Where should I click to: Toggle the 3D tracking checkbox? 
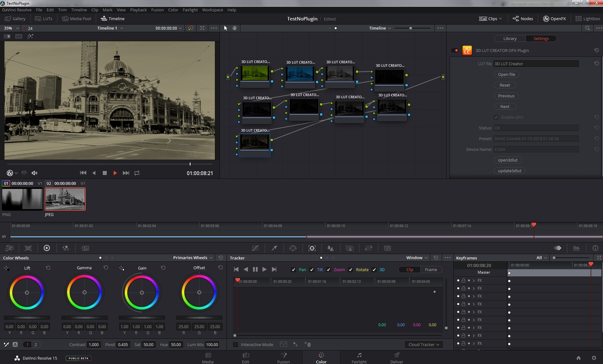(x=374, y=270)
